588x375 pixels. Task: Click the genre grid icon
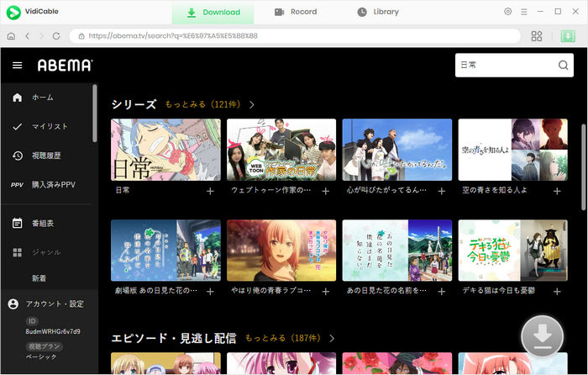18,252
